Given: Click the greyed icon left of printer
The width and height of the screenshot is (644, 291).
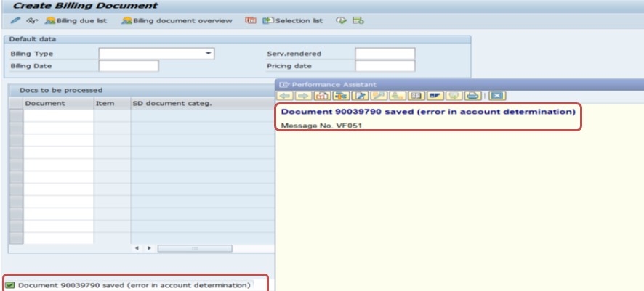Looking at the screenshot, I should [454, 96].
